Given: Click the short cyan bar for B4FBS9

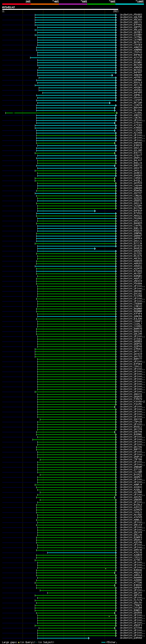Looking at the screenshot, I should [x=66, y=211].
